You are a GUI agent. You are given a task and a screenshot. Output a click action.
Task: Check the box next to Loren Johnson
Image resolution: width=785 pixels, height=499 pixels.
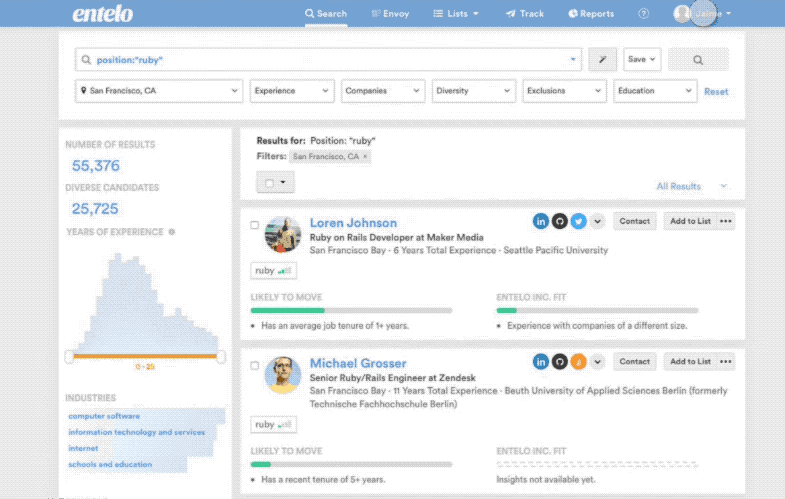click(x=254, y=224)
